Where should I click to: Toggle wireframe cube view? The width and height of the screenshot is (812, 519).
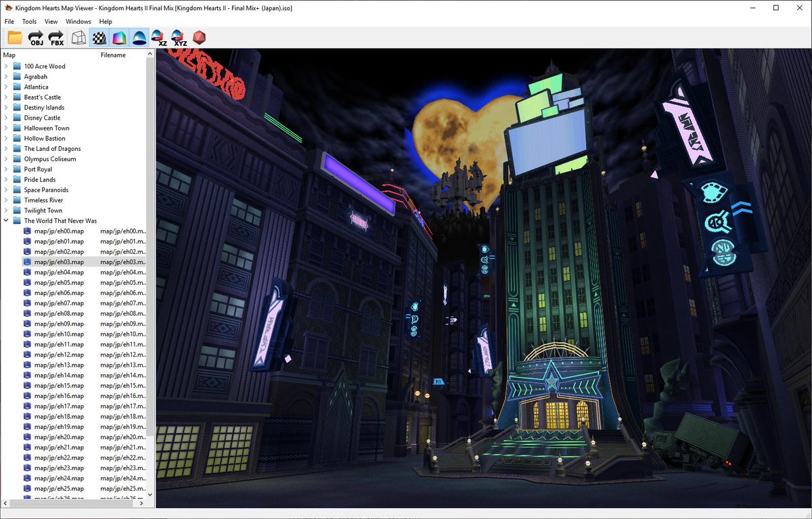[x=78, y=38]
